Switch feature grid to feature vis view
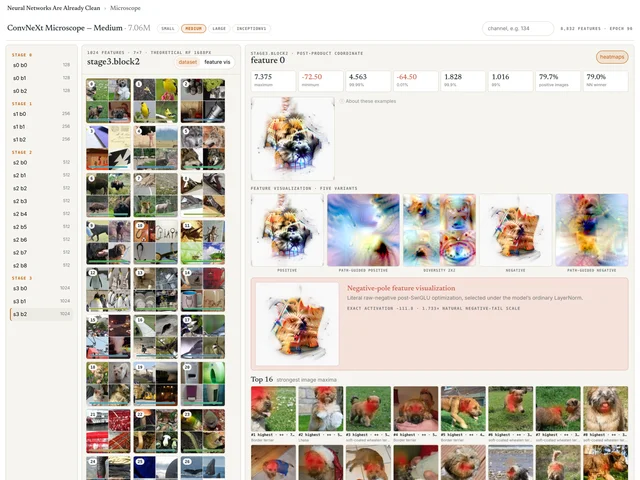Image resolution: width=640 pixels, height=480 pixels. [217, 62]
